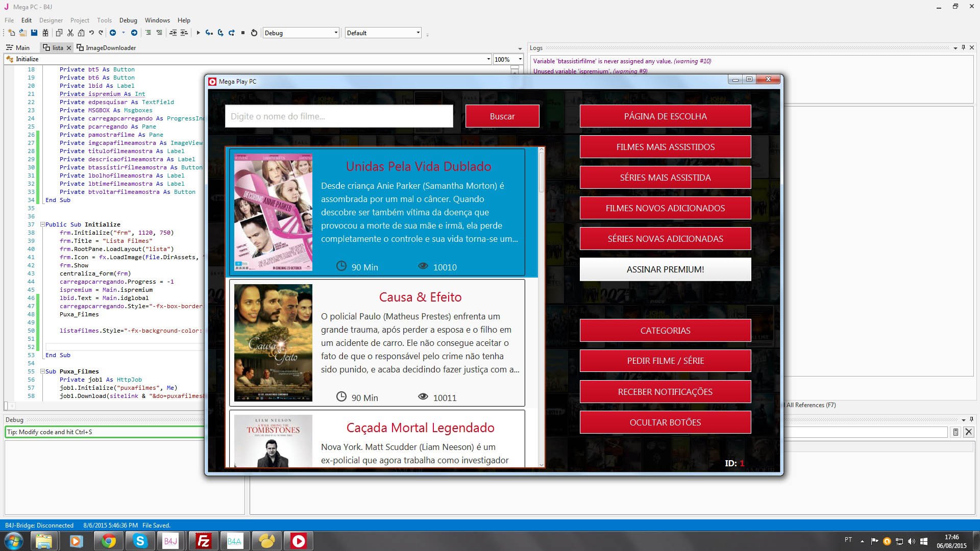Collapse the Sub Puxa_Filmes code block

click(x=43, y=371)
